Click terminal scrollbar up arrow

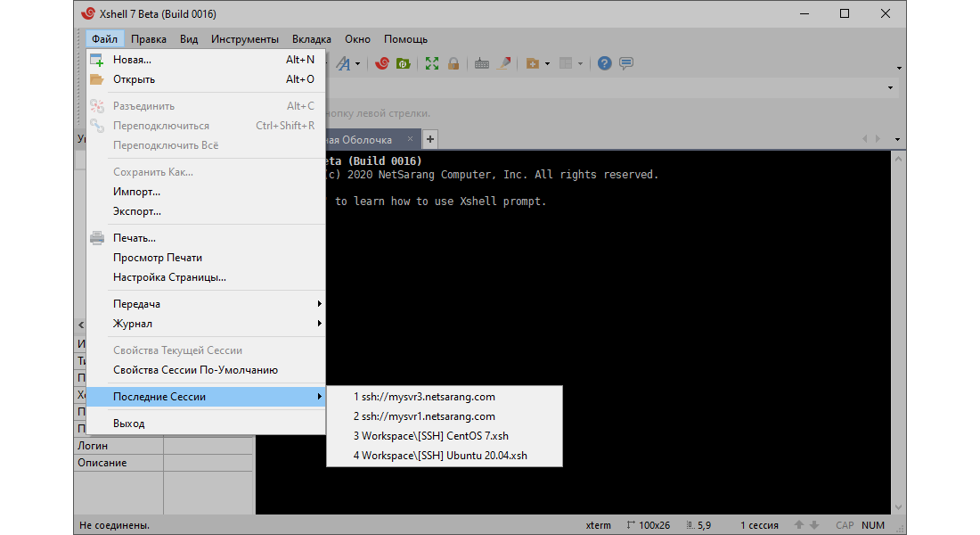click(x=898, y=159)
